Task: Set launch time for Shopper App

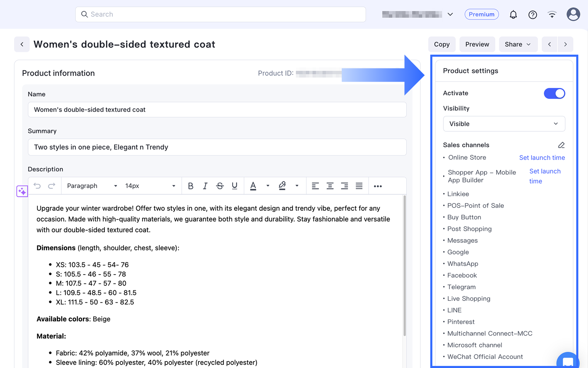Action: pos(545,176)
